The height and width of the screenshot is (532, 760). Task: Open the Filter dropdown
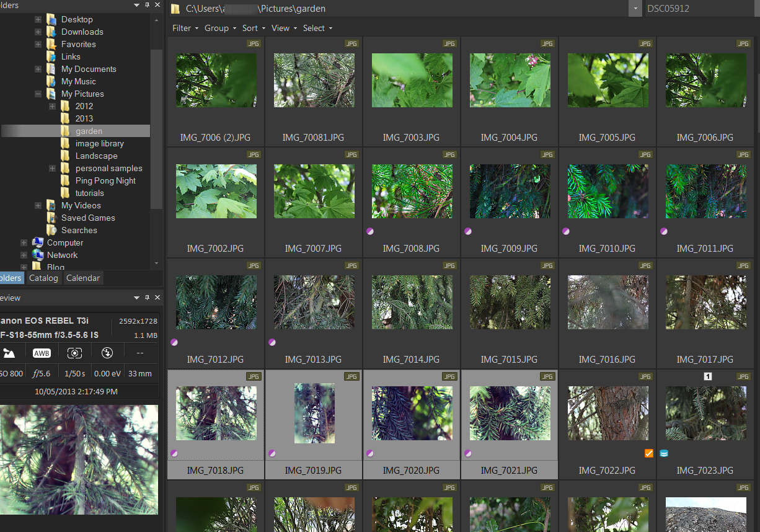pyautogui.click(x=185, y=28)
